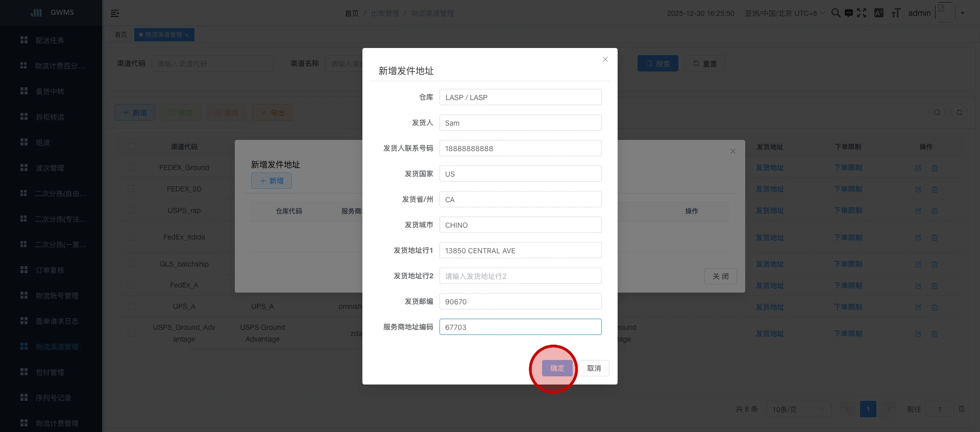980x432 pixels.
Task: Check the FEDEX_2D row checkbox
Action: tap(131, 189)
